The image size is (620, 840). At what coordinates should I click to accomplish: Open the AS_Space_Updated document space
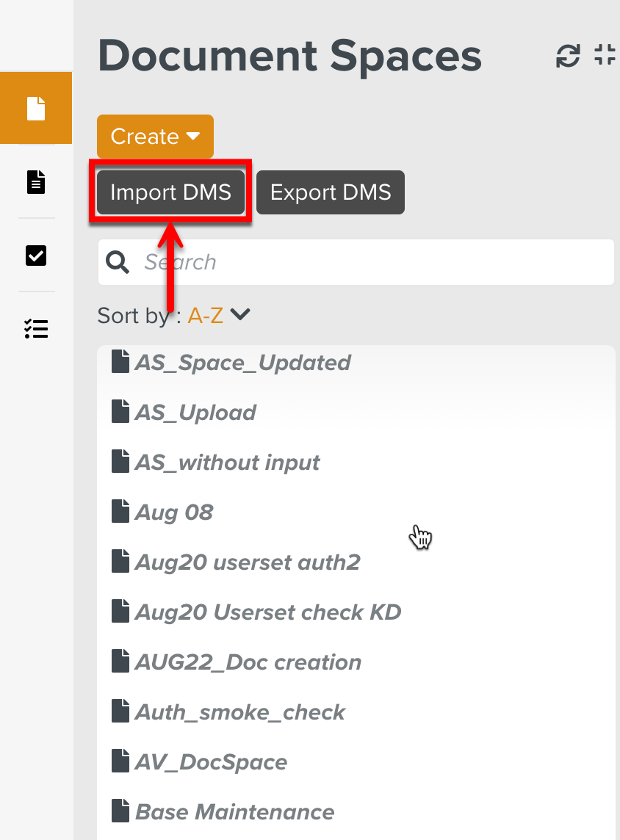pyautogui.click(x=242, y=363)
